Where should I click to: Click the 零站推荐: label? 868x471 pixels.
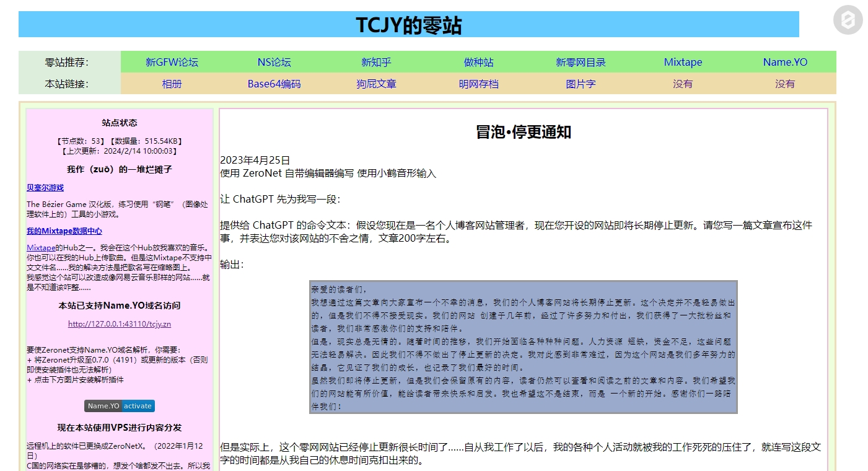tap(67, 62)
